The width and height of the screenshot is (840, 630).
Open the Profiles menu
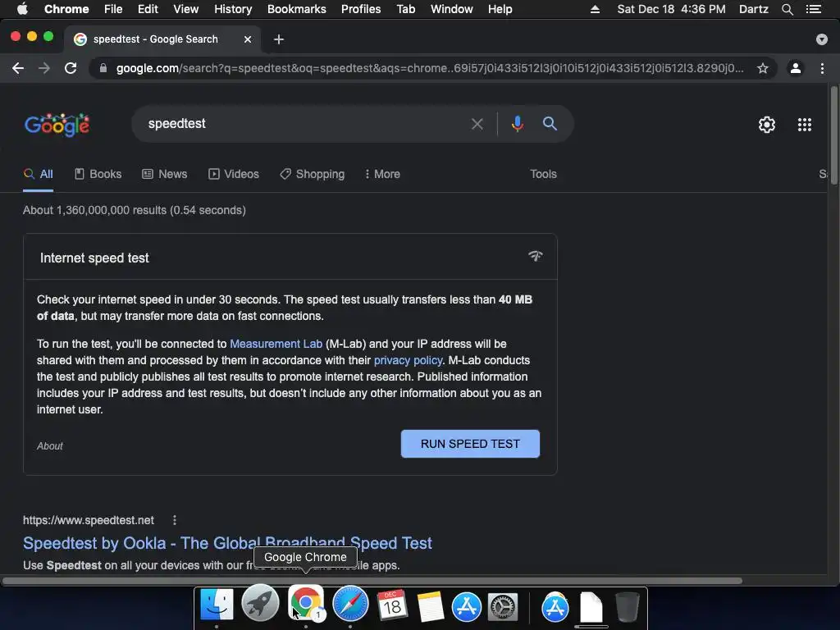[x=361, y=9]
